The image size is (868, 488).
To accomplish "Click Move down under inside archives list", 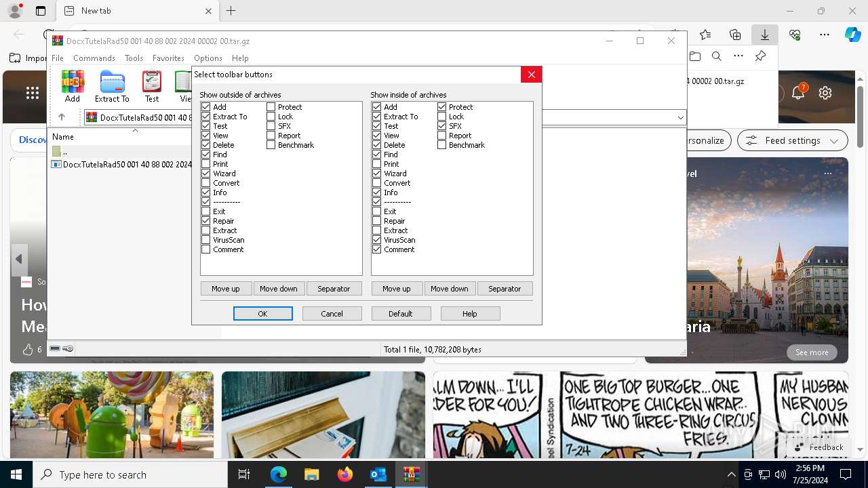I will [x=450, y=289].
